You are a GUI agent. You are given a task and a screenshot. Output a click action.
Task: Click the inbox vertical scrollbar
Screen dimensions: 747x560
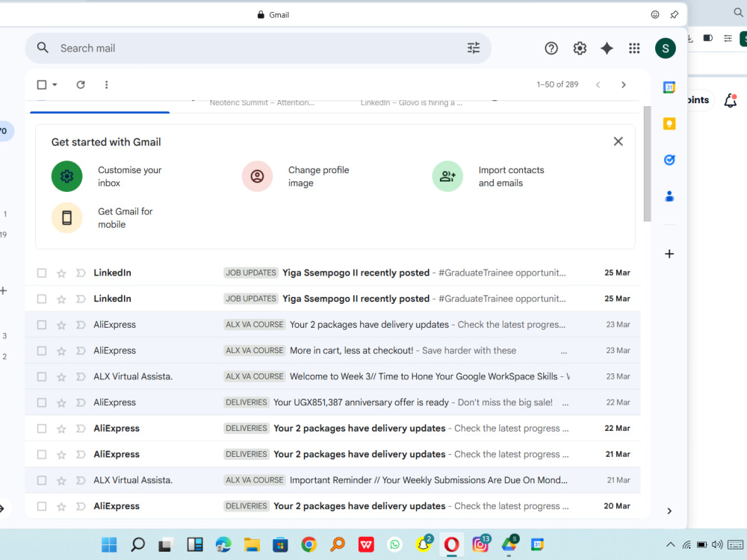point(647,164)
